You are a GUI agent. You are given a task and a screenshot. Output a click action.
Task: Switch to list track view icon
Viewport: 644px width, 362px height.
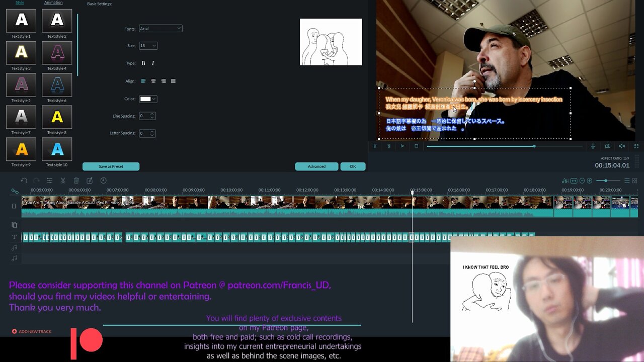(x=627, y=180)
